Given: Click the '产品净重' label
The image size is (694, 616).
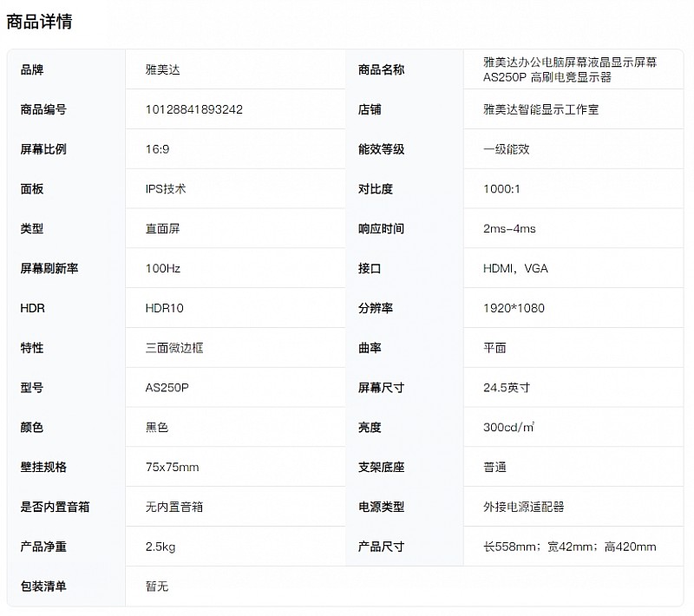Looking at the screenshot, I should (x=43, y=547).
